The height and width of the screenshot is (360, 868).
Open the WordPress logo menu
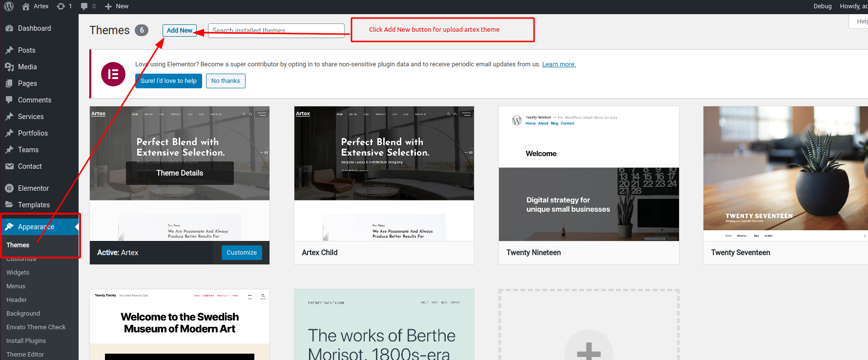point(9,6)
